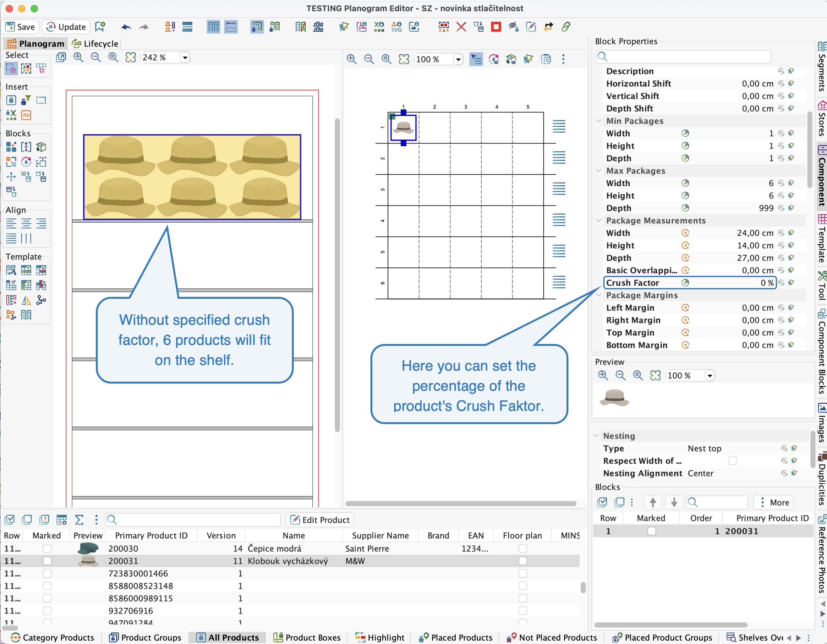This screenshot has width=827, height=644.
Task: Open the grid editor three-dots menu
Action: tap(563, 59)
